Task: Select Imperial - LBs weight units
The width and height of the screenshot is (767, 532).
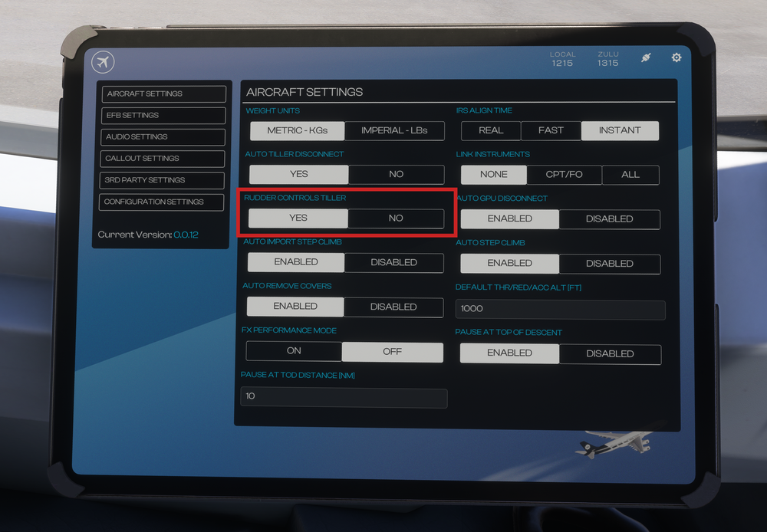Action: 394,130
